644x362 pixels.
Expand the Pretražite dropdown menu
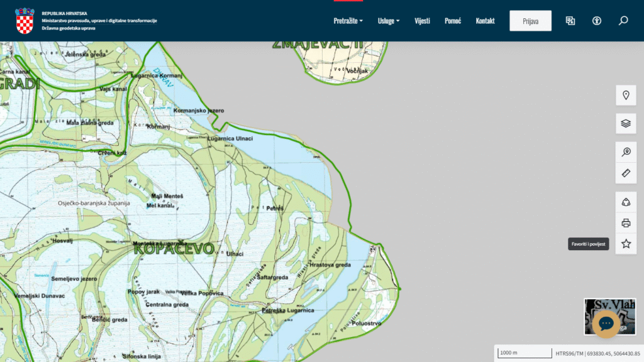coord(348,21)
